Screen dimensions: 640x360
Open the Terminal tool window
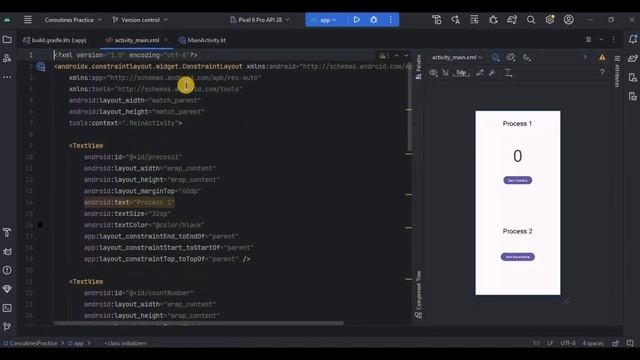(x=7, y=308)
